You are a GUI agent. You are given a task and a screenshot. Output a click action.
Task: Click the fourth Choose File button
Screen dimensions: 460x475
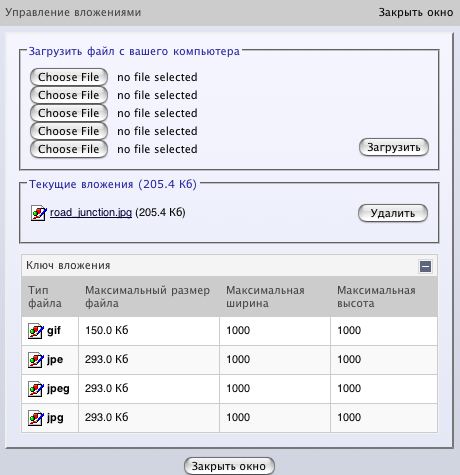(x=69, y=131)
